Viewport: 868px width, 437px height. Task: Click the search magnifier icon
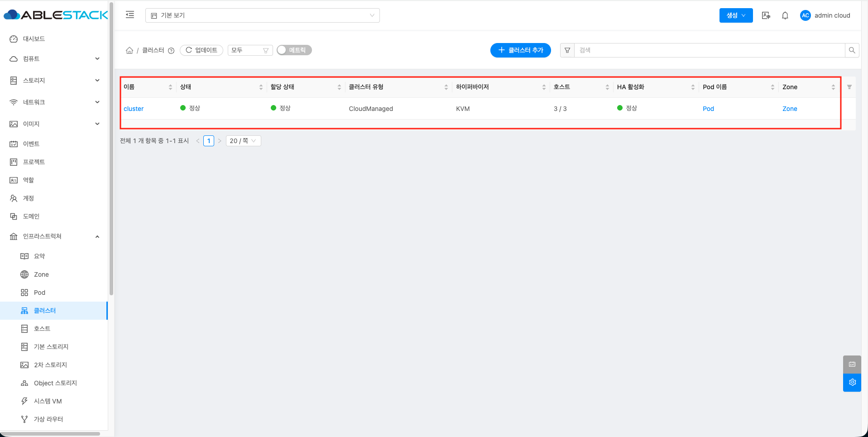coord(852,50)
